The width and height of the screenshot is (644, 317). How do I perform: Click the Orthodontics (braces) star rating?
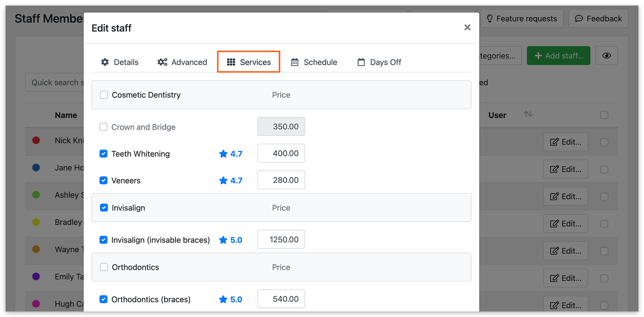(231, 299)
